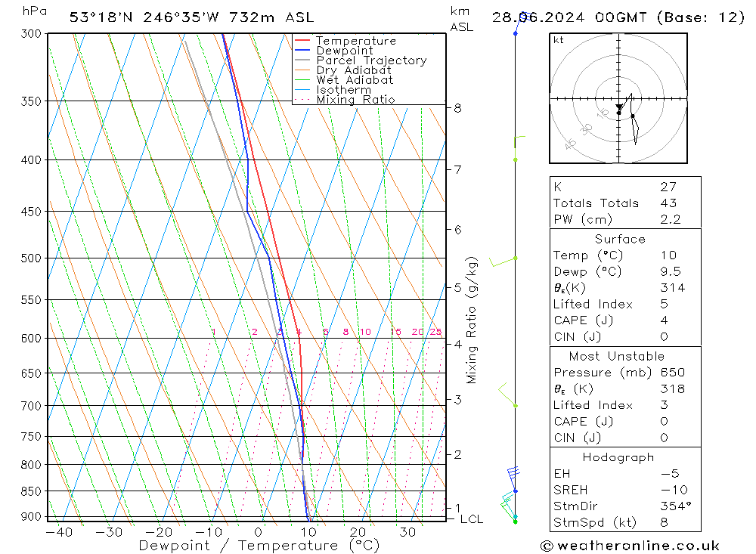Image resolution: width=756 pixels, height=554 pixels.
Task: Click the coordinates title '53°18'N 246°35'W 732m ASL'
Action: tap(191, 17)
